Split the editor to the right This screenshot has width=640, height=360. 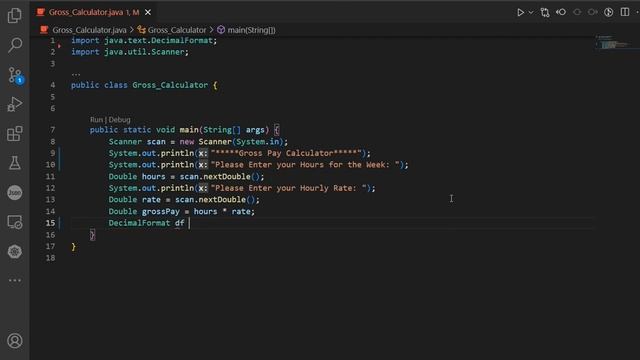click(625, 12)
